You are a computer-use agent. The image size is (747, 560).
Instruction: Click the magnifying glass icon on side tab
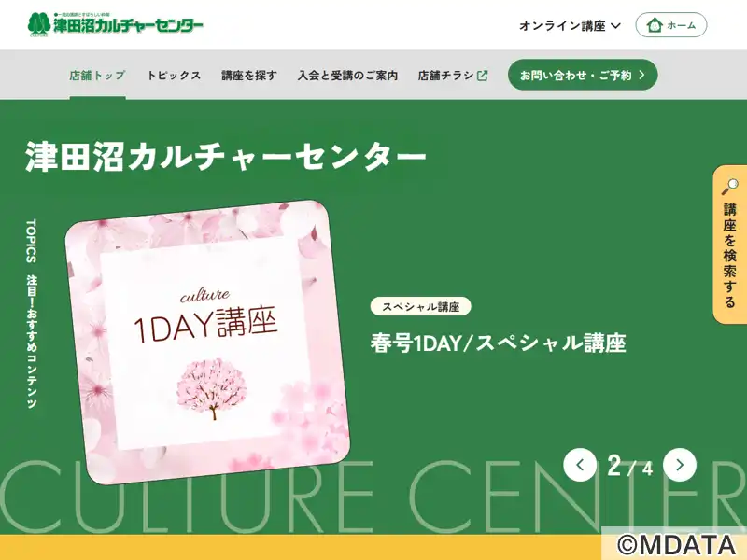click(730, 187)
